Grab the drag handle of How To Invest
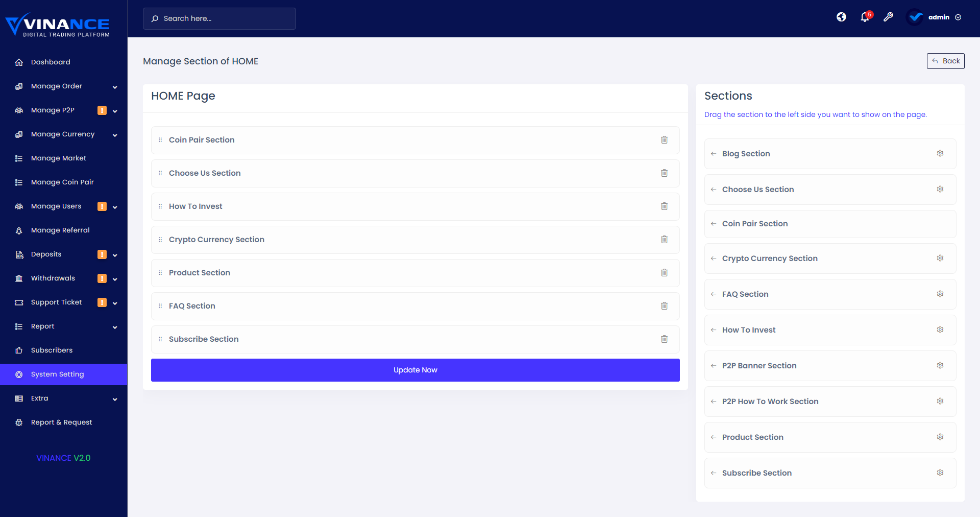Image resolution: width=980 pixels, height=517 pixels. click(160, 206)
